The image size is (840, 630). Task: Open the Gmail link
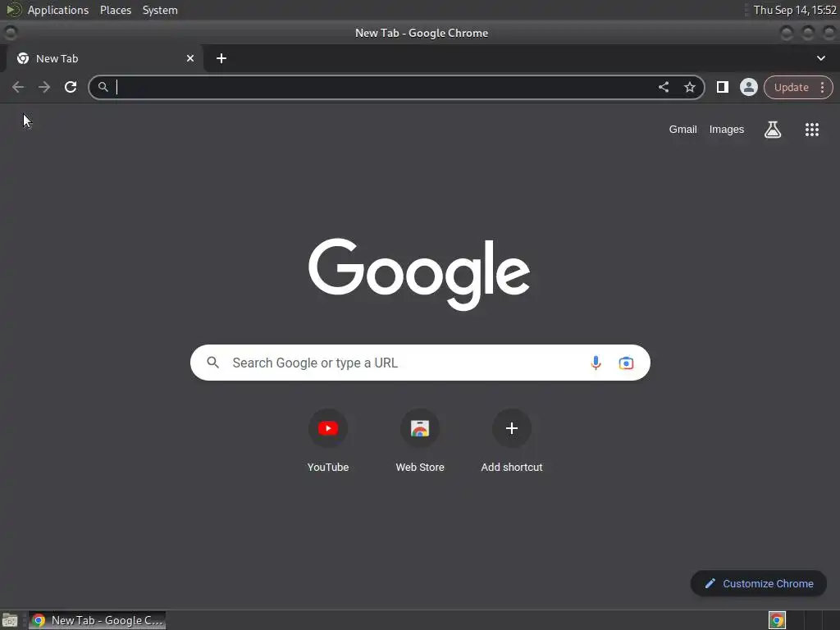682,129
